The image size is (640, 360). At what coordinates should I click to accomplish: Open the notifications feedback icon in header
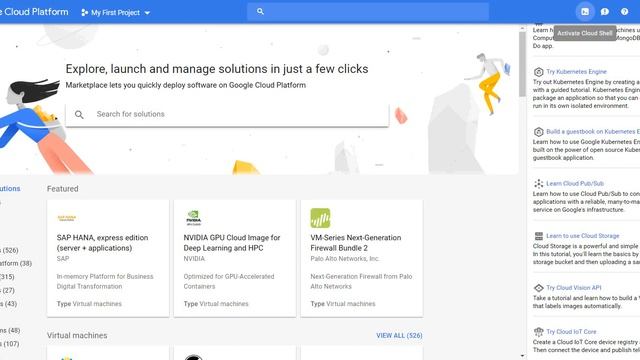click(605, 12)
